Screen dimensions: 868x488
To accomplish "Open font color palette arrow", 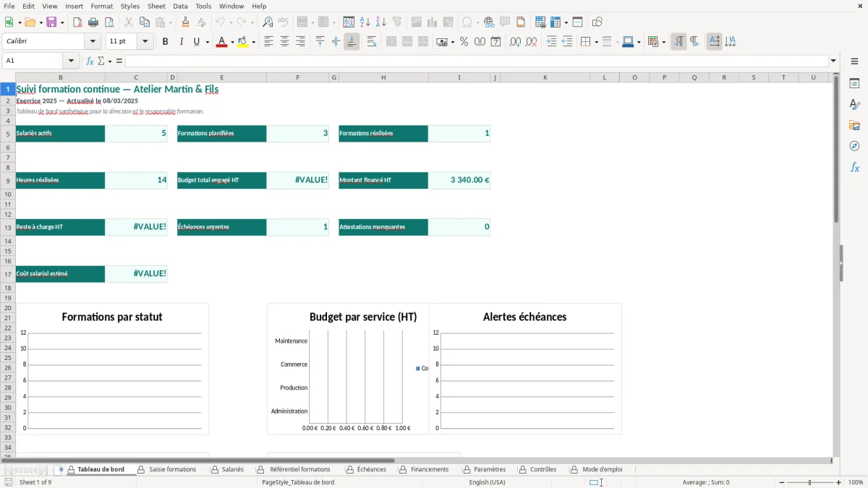I will coord(231,42).
